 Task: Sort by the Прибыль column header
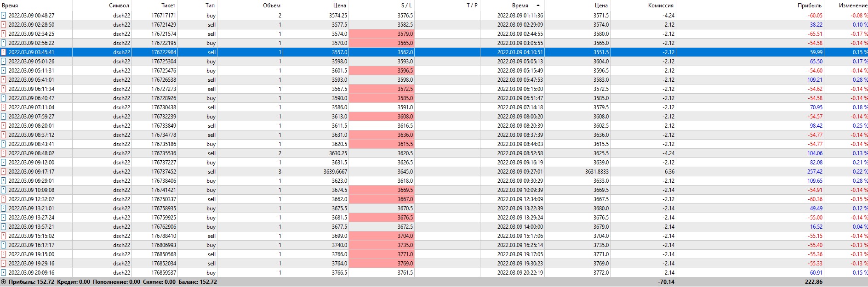[809, 6]
